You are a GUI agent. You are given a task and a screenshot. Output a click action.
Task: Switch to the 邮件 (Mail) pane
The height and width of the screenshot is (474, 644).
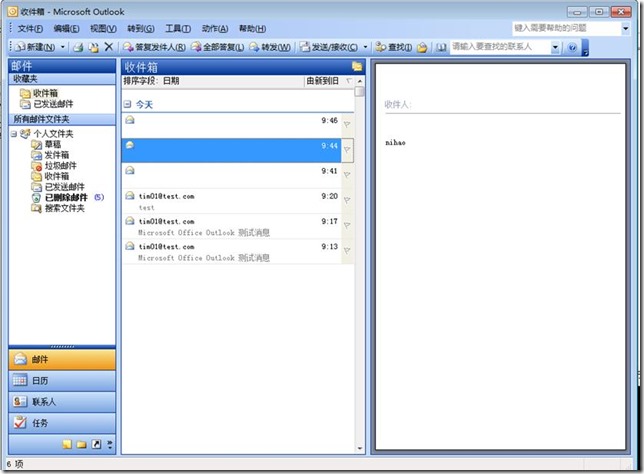pos(62,359)
